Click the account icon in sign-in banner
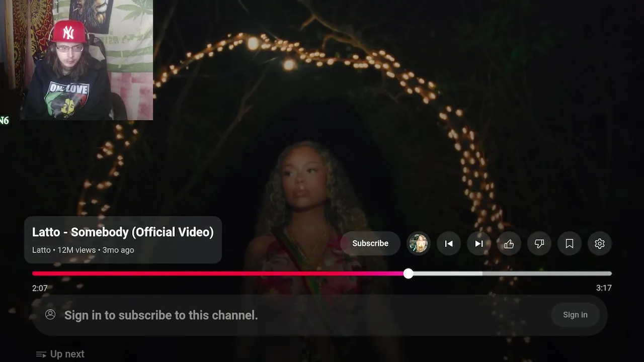Screen dimensions: 644x362 50,315
